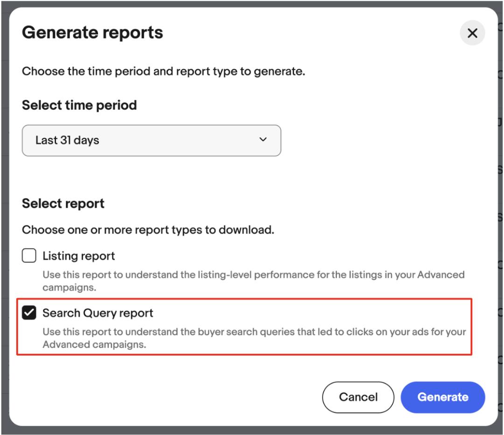Viewport: 504px width, 435px height.
Task: Click the 'Search Query report' label text
Action: point(98,313)
